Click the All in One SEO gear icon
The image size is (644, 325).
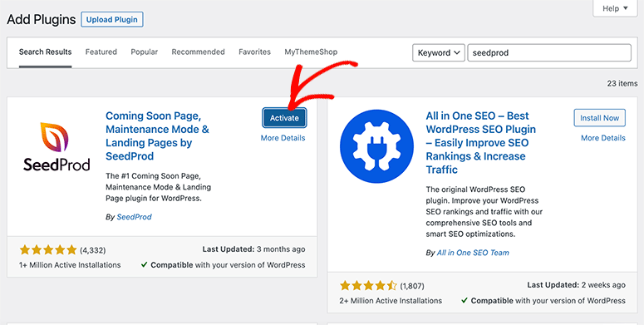(376, 145)
